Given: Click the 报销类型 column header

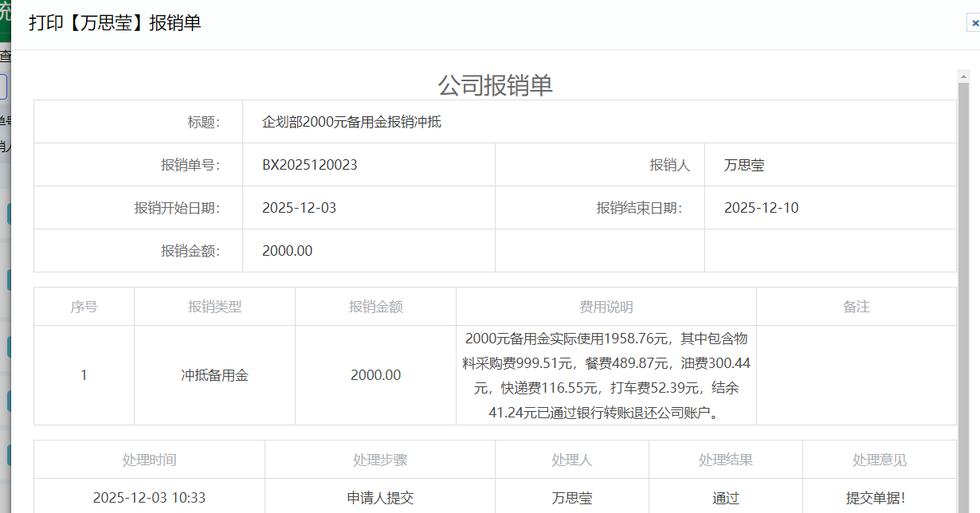Looking at the screenshot, I should coord(214,307).
